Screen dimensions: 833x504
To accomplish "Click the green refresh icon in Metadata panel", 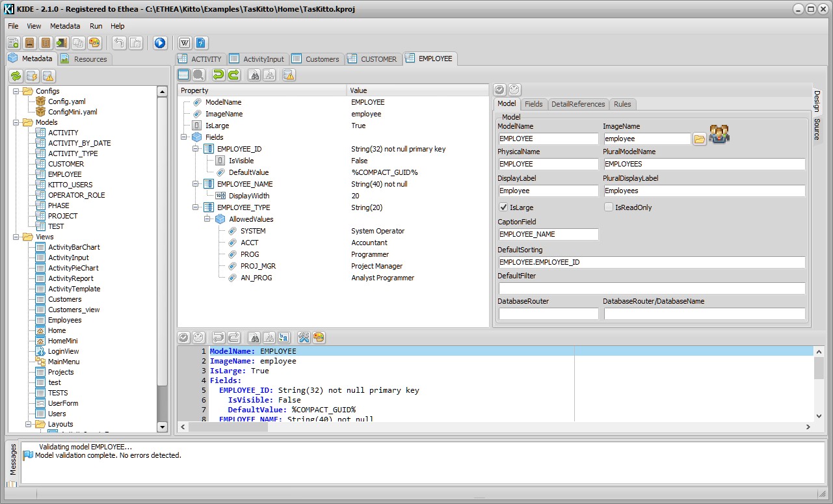I will point(16,76).
